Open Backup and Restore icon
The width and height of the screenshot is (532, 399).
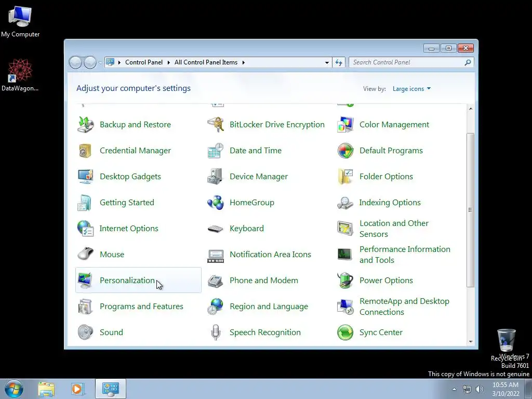[86, 125]
